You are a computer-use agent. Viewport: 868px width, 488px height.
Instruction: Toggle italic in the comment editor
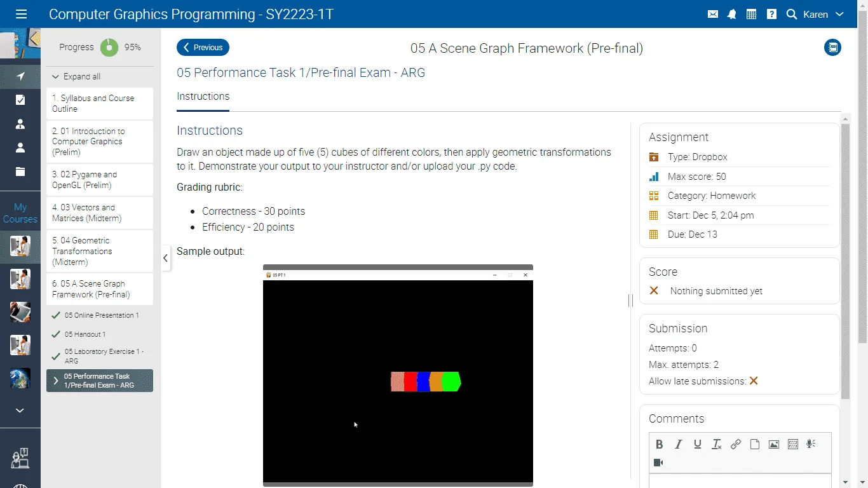coord(678,444)
